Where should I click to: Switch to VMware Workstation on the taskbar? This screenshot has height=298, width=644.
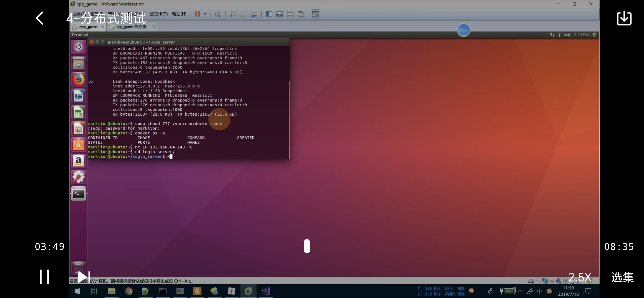pyautogui.click(x=248, y=291)
